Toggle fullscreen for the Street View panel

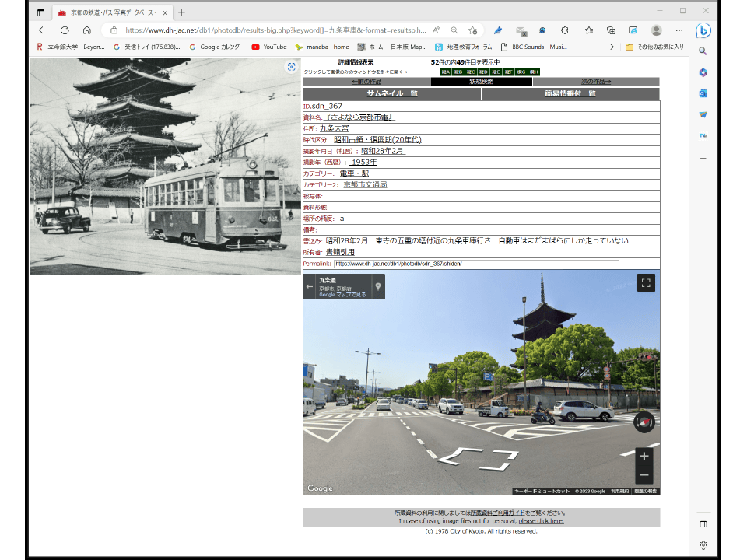[646, 283]
